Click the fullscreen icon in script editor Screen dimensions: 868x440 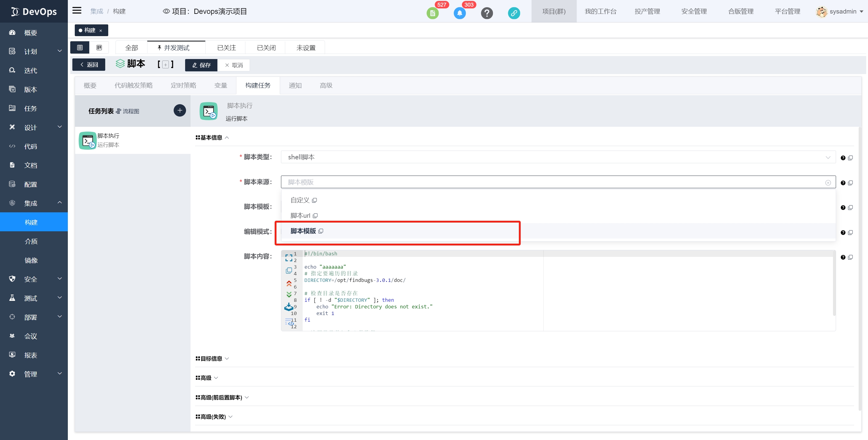(x=289, y=258)
